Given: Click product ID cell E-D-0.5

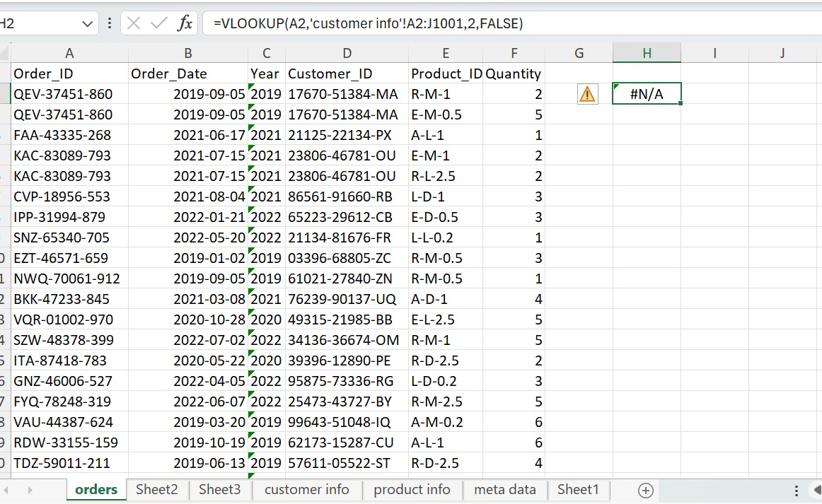Looking at the screenshot, I should pyautogui.click(x=446, y=217).
